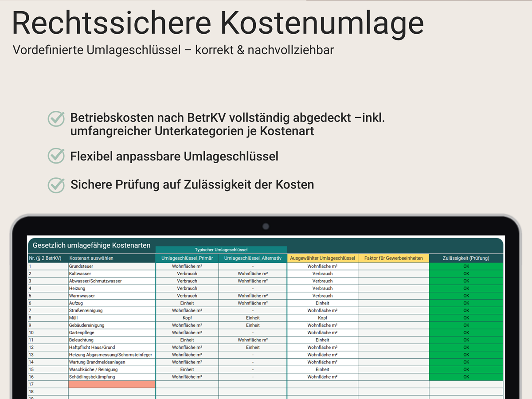Click the Rechtssichere Kostenumlage headline
The width and height of the screenshot is (532, 399).
(x=217, y=23)
